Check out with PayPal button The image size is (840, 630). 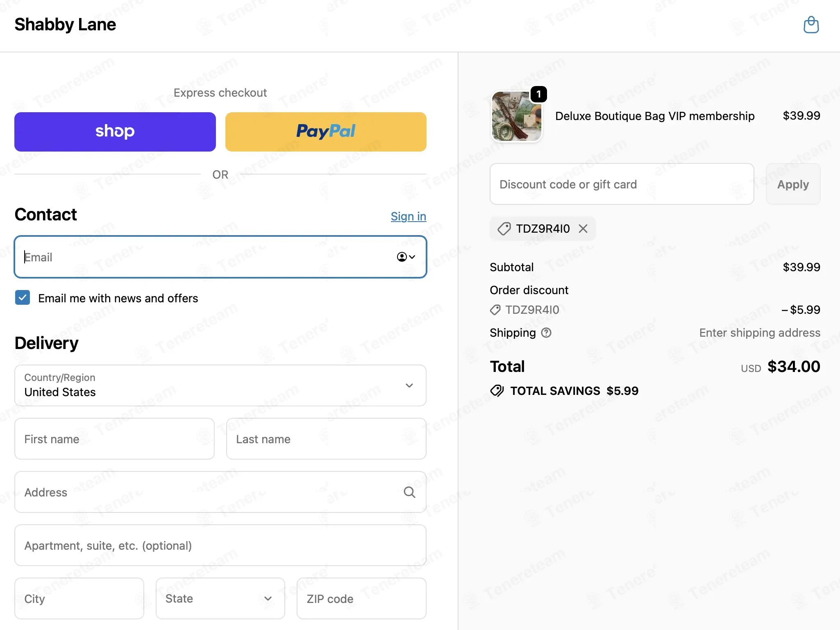point(326,132)
